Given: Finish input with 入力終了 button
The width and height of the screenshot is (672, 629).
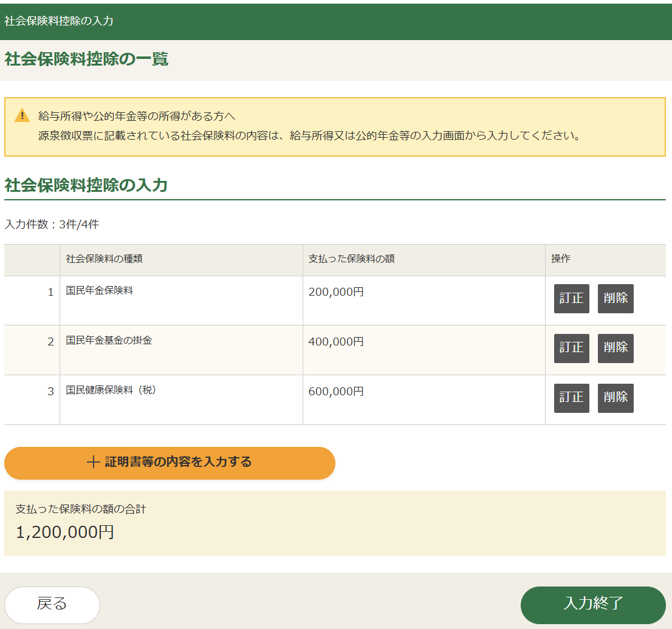Looking at the screenshot, I should 593,605.
